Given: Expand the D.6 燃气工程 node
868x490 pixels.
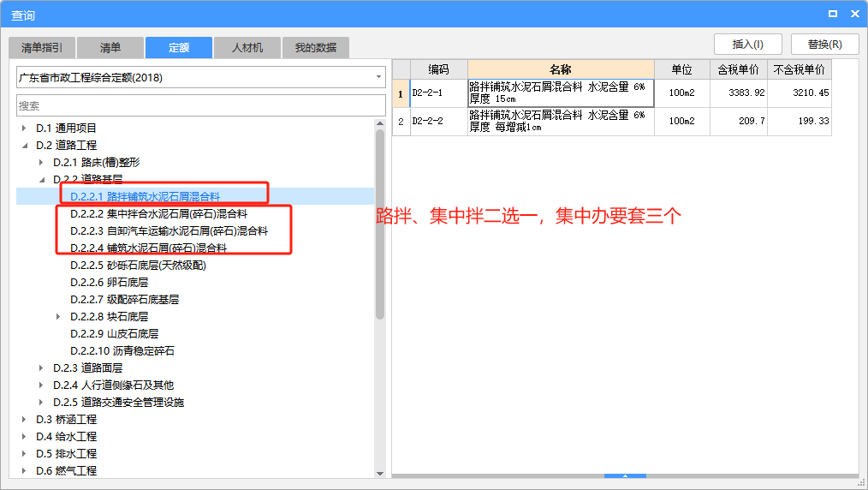Looking at the screenshot, I should pos(24,471).
